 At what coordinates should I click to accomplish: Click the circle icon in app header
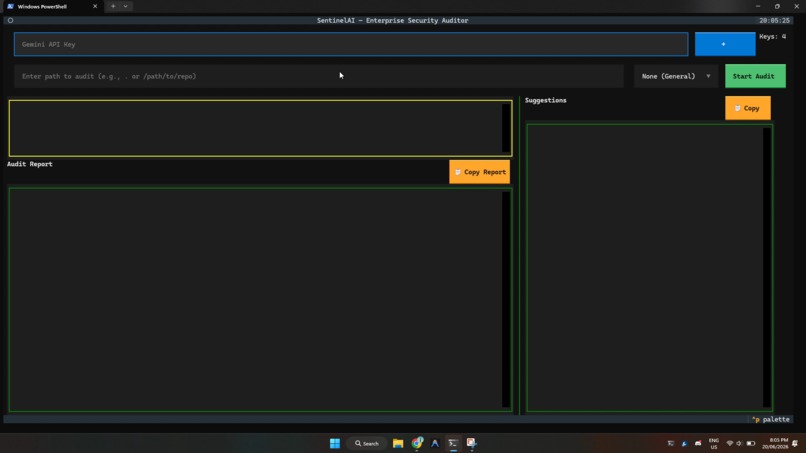pyautogui.click(x=10, y=21)
